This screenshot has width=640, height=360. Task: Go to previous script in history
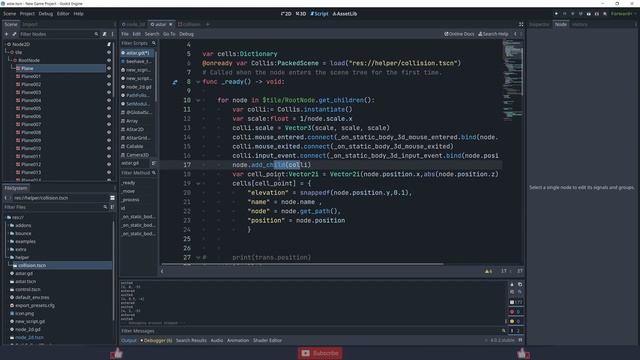click(515, 34)
